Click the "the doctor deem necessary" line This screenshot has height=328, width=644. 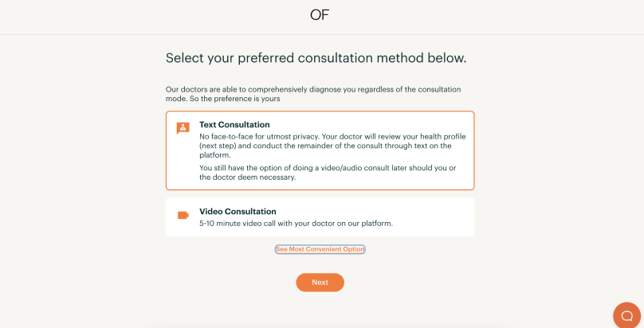[247, 178]
